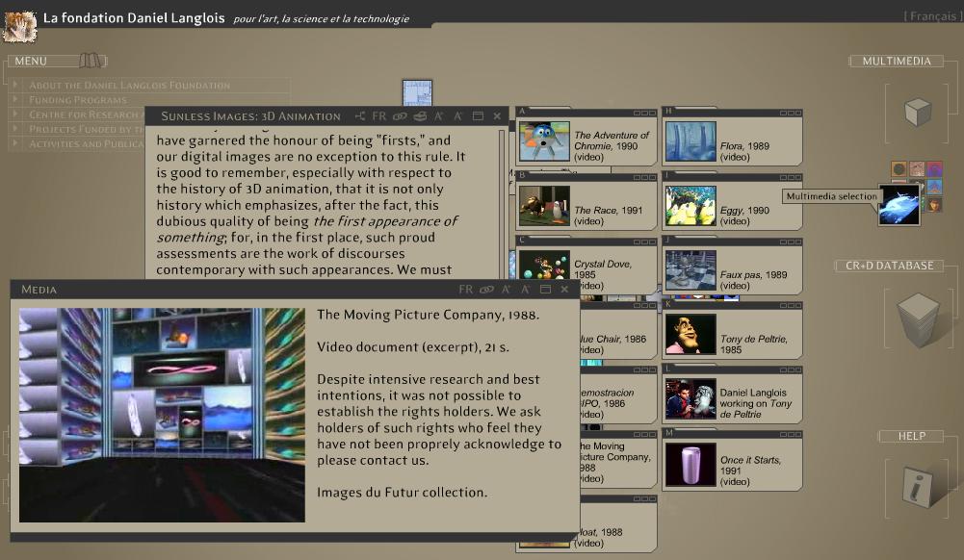Close the Media window
The width and height of the screenshot is (964, 560).
[564, 290]
